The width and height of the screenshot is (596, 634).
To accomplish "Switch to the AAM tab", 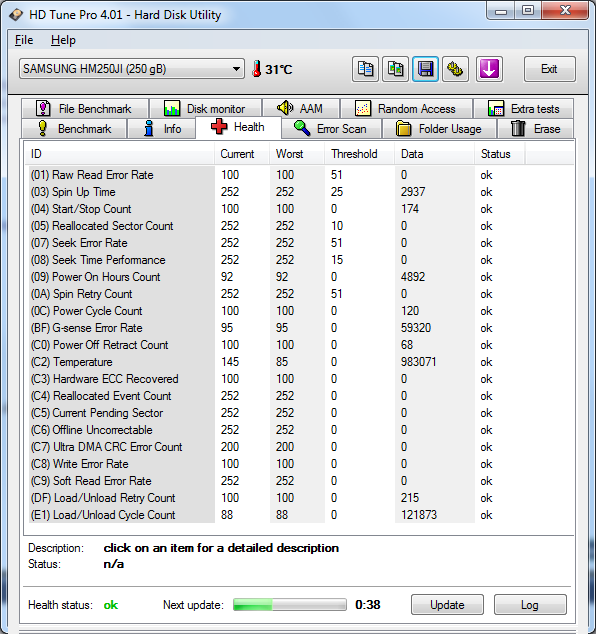I will [300, 109].
